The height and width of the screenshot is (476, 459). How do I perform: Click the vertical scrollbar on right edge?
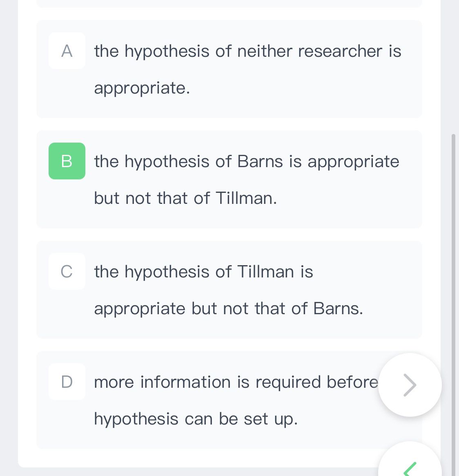(x=453, y=302)
